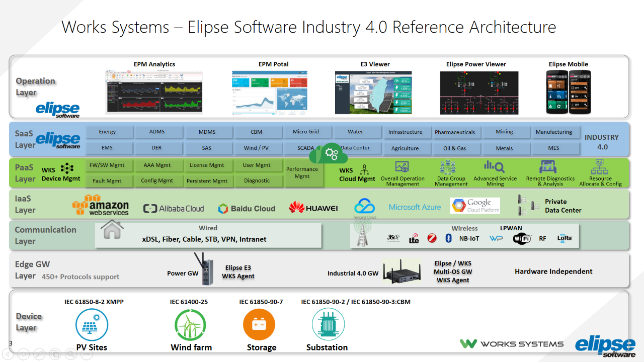Open the slideshow more options menu
Image resolution: width=644 pixels, height=362 pixels.
86,354
